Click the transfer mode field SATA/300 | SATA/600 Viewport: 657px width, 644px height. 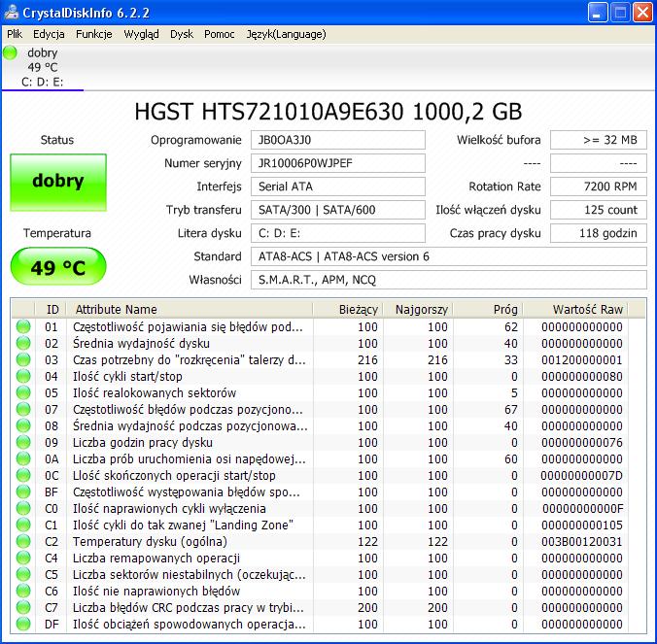337,210
